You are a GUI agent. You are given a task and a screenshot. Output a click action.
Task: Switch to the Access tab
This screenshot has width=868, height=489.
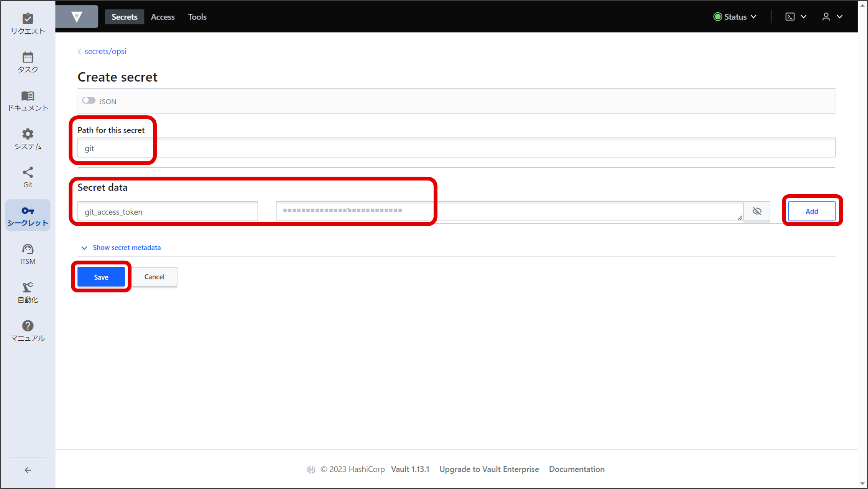[x=163, y=16]
